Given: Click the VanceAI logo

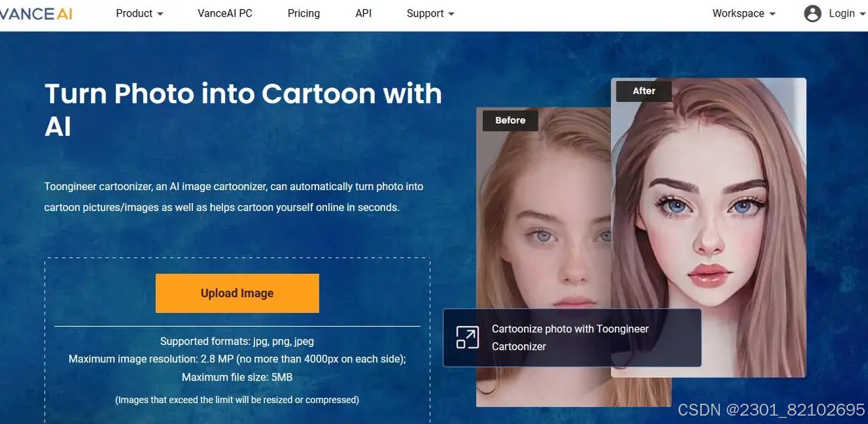Looking at the screenshot, I should (36, 13).
